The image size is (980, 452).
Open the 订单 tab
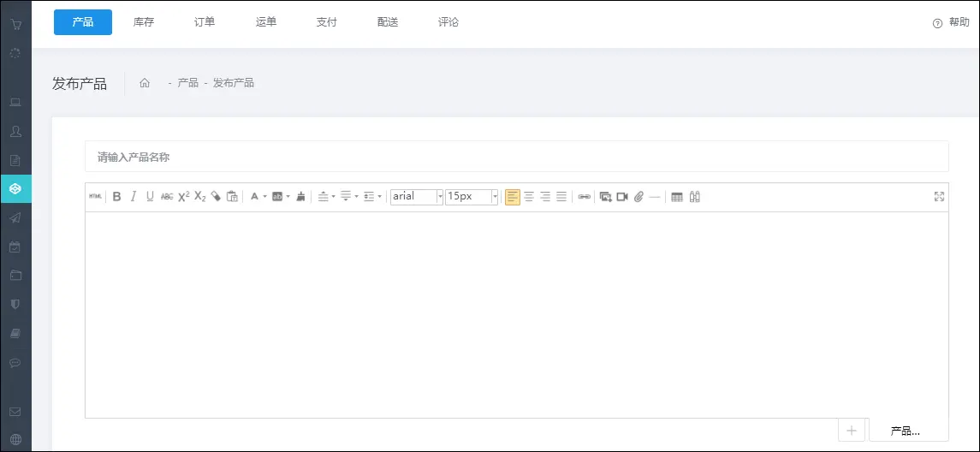click(x=205, y=22)
